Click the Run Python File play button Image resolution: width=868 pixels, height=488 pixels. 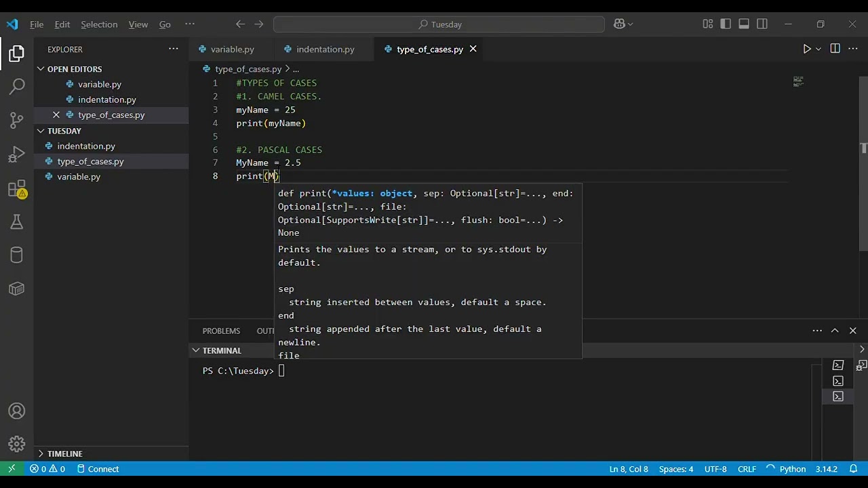806,49
